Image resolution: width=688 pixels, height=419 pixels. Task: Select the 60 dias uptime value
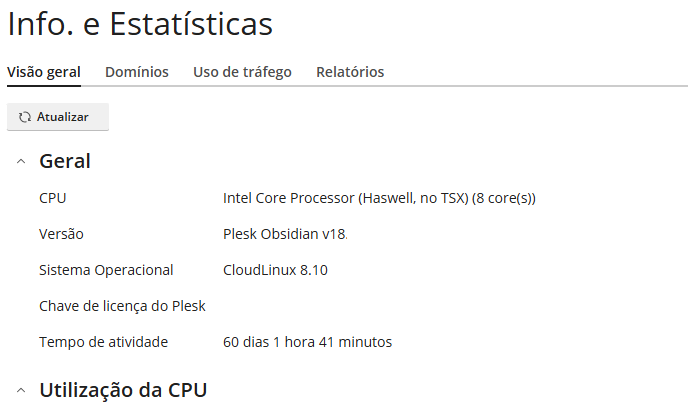pyautogui.click(x=307, y=342)
